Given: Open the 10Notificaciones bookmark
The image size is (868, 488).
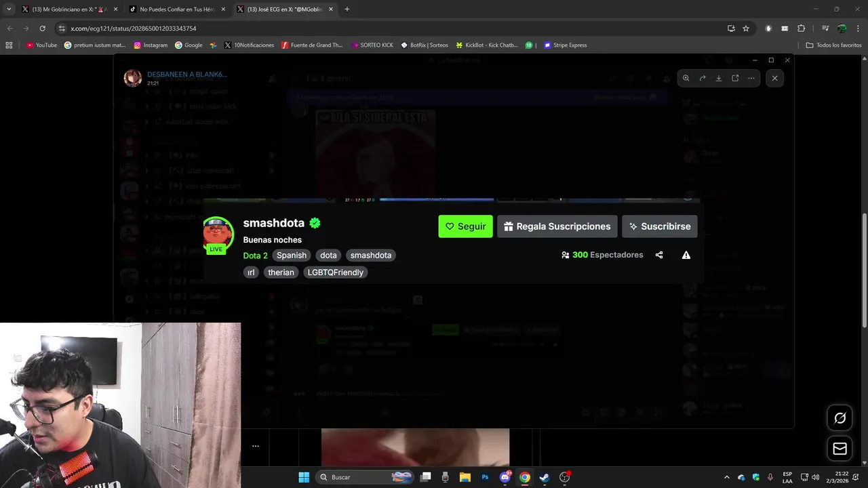Looking at the screenshot, I should 249,45.
